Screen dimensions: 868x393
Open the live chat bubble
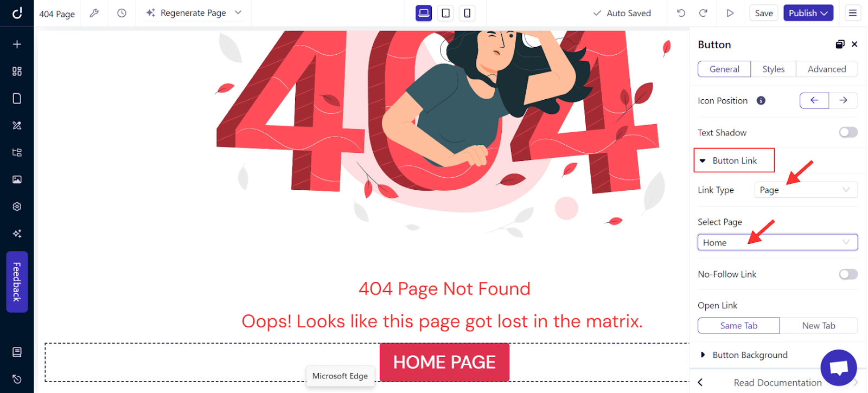(839, 368)
